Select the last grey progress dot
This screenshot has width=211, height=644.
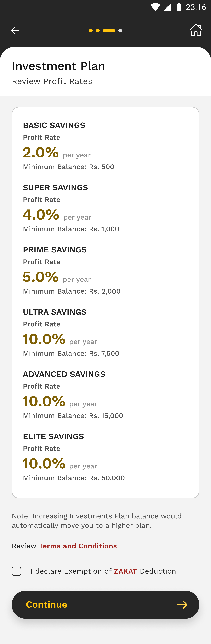[x=120, y=31]
